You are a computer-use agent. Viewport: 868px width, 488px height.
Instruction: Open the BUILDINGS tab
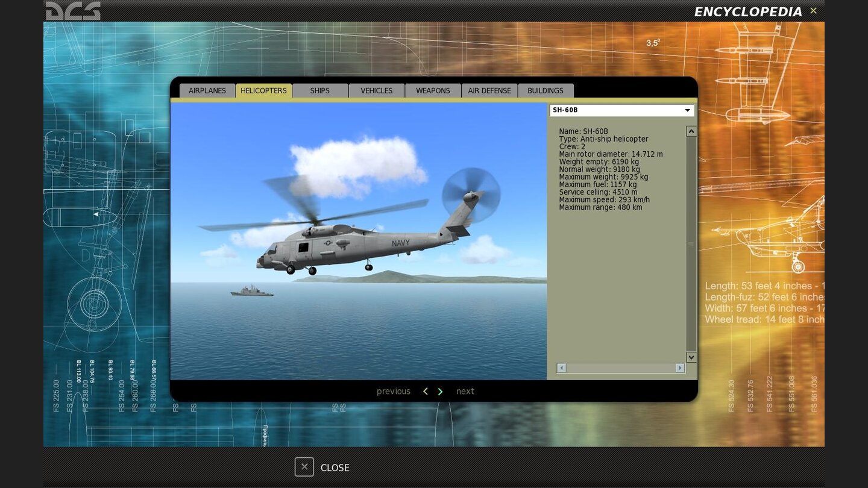pyautogui.click(x=546, y=90)
